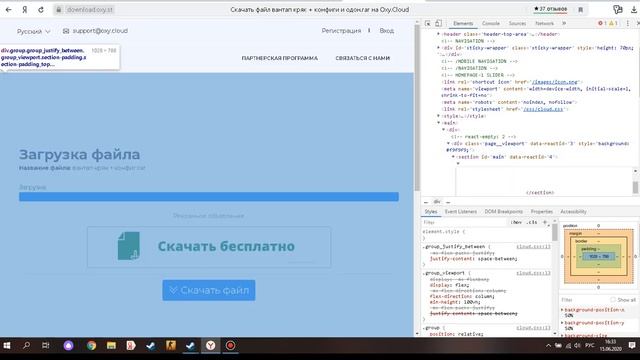Viewport: 640px width, 360px height.
Task: Open the images/icon.png href link
Action: [x=554, y=82]
